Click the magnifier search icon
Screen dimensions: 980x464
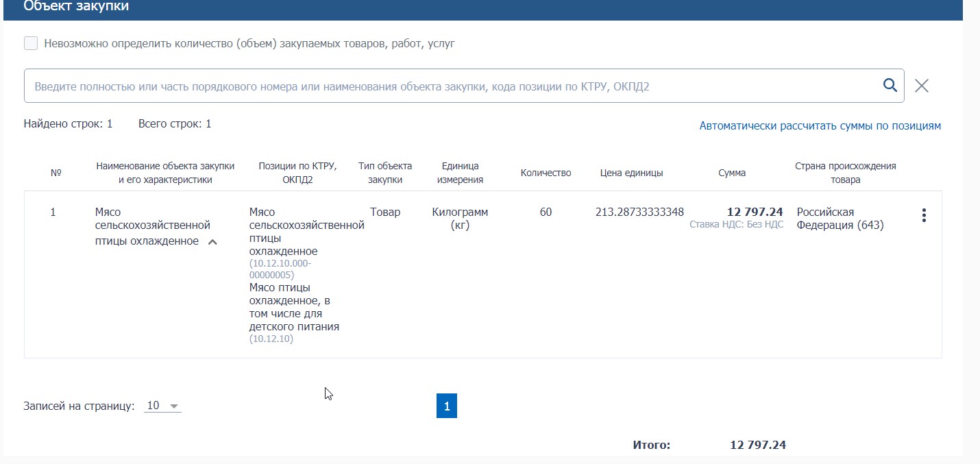coord(890,85)
